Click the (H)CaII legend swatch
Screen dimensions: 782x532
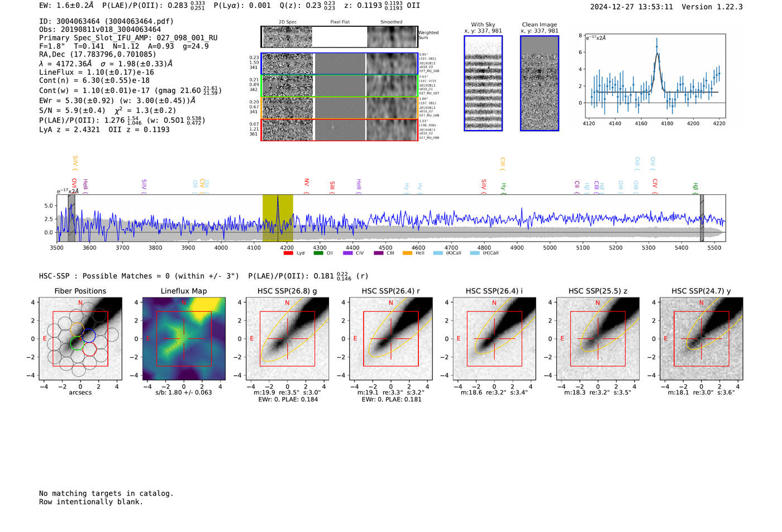pyautogui.click(x=475, y=253)
